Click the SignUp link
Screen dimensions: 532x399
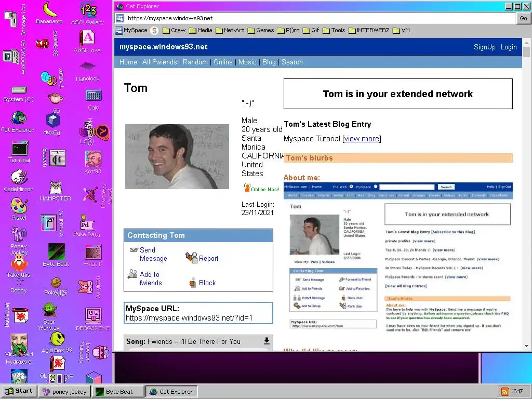click(485, 47)
